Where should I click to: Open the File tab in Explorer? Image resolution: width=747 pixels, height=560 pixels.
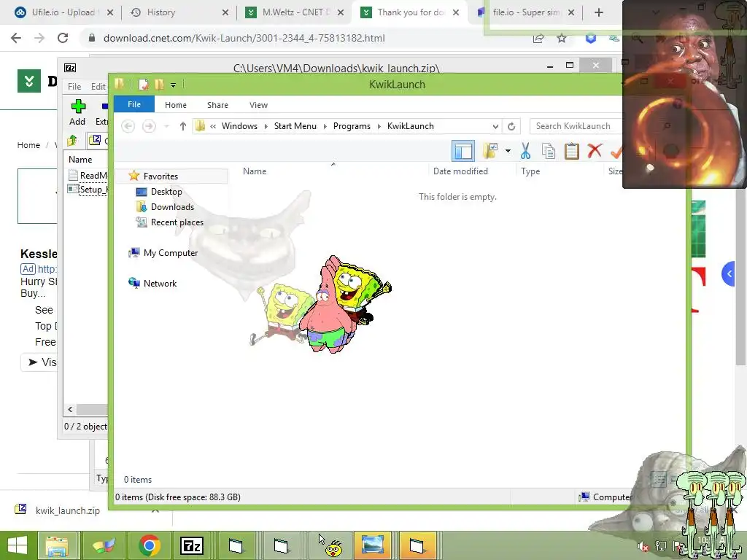[134, 104]
